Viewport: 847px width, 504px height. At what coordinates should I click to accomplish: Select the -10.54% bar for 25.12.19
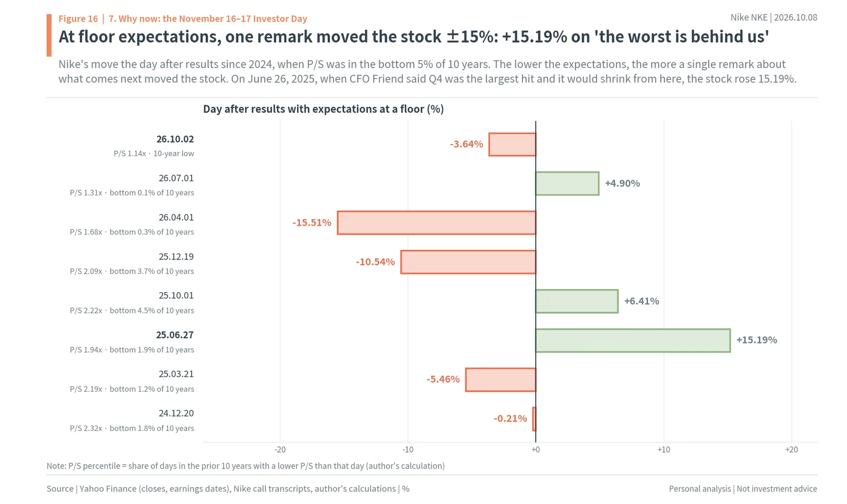468,262
